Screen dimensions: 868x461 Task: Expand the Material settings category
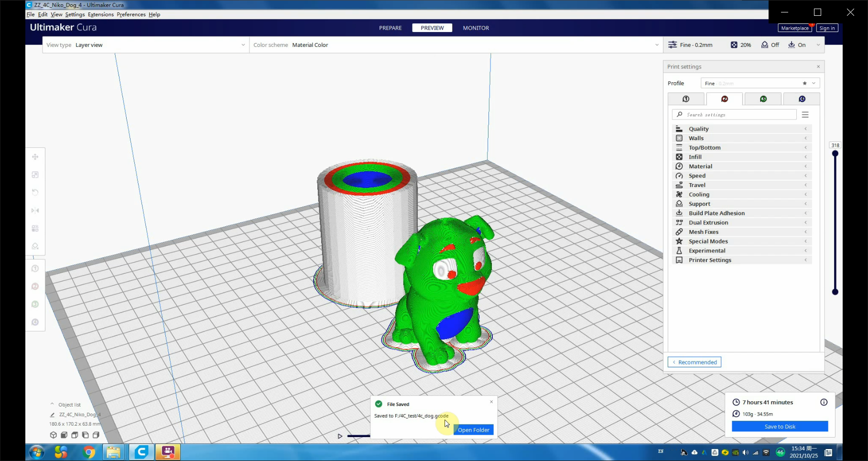pos(742,166)
